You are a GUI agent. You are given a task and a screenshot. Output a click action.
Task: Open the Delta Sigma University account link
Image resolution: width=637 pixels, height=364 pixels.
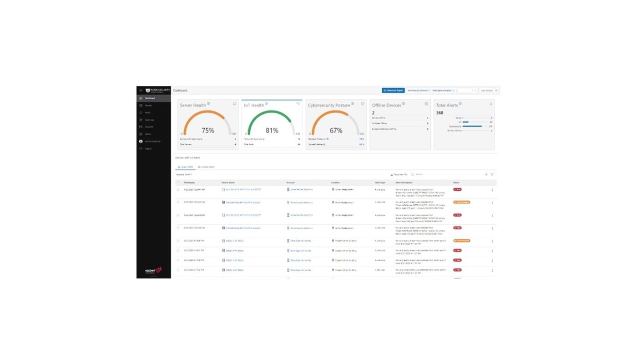click(301, 241)
